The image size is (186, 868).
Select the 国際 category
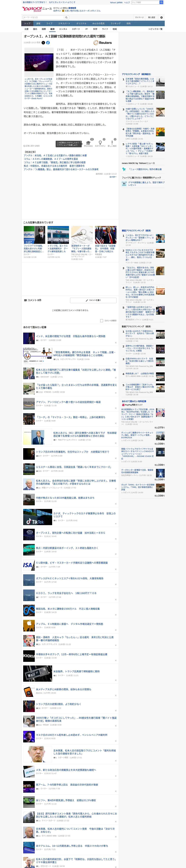pos(44,29)
